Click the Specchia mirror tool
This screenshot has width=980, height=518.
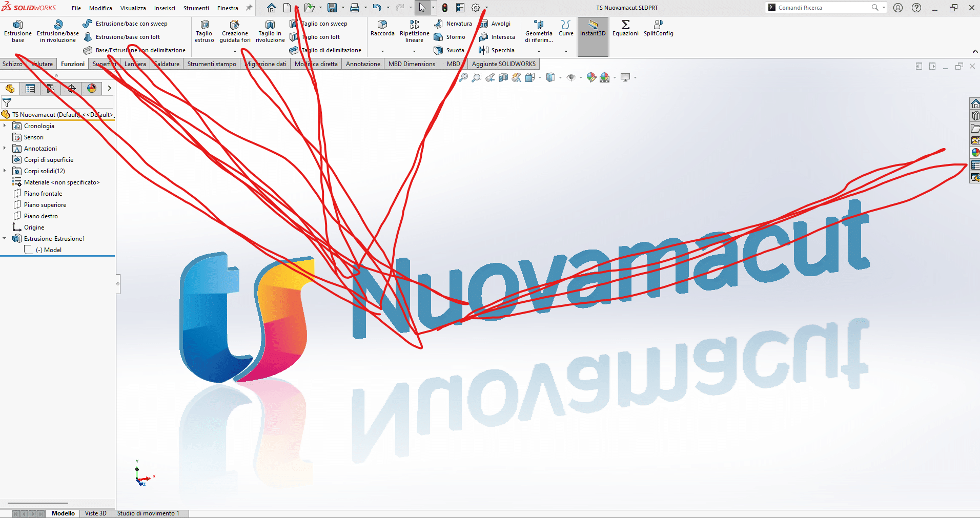[x=496, y=50]
